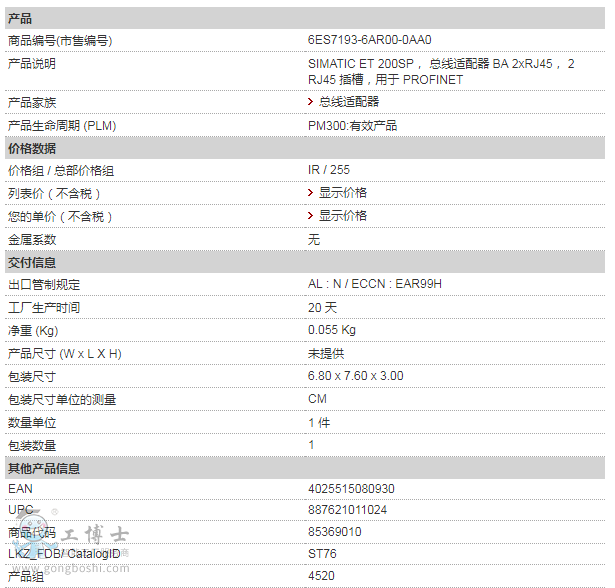Click the 产品家族 label

[32, 102]
